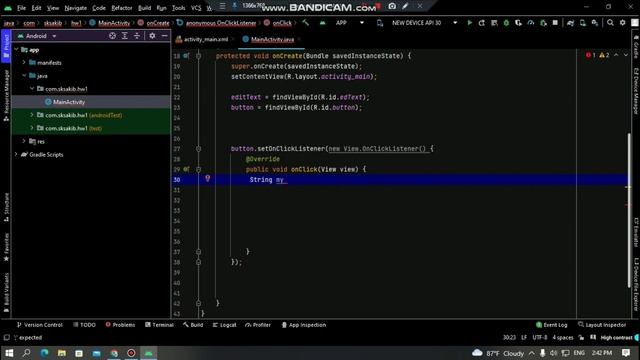
Task: Expand the manifests folder
Action: [x=24, y=62]
